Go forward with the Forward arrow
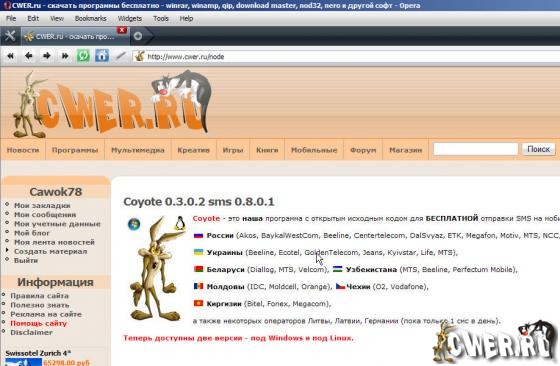Image resolution: width=560 pixels, height=366 pixels. point(47,56)
